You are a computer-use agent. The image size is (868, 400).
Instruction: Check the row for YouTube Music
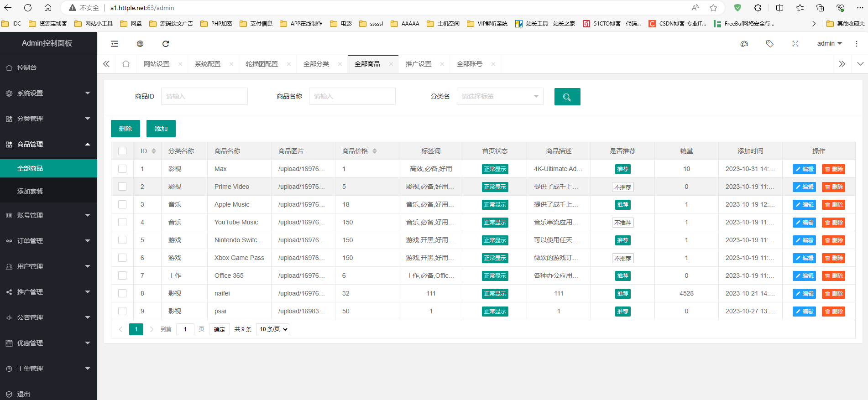pos(122,222)
